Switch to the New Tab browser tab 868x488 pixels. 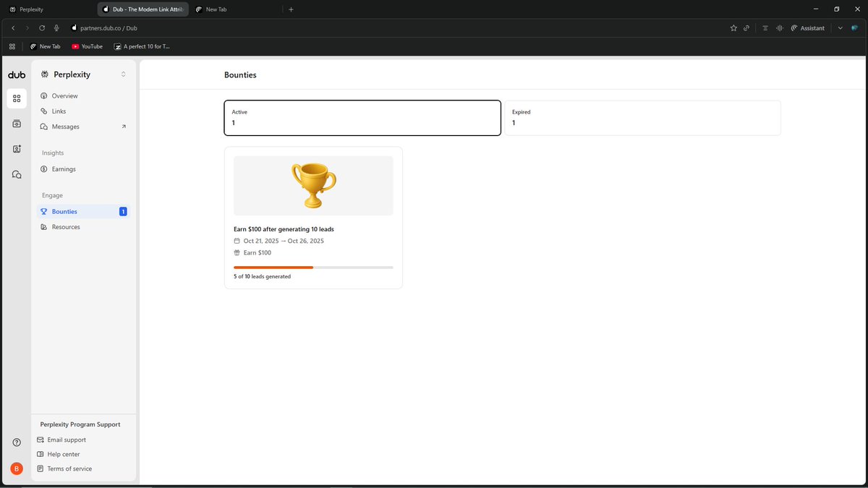(x=213, y=9)
